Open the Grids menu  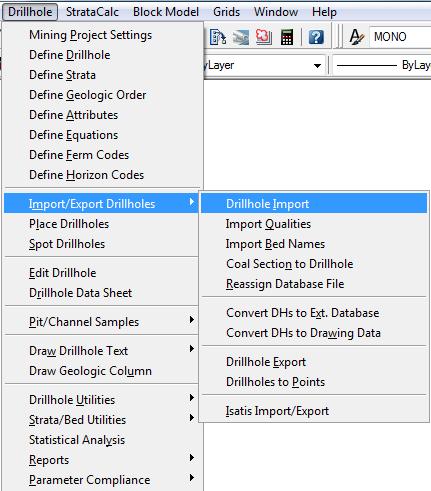(227, 12)
